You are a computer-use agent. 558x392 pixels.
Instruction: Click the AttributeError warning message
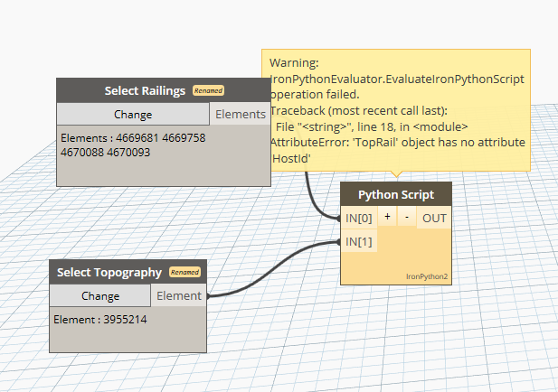397,150
